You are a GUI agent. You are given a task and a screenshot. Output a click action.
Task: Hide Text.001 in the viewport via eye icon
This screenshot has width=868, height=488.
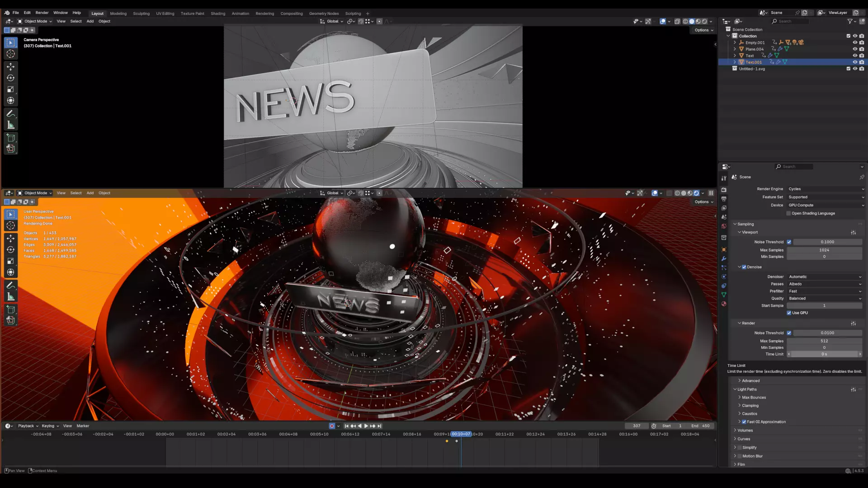tap(855, 62)
